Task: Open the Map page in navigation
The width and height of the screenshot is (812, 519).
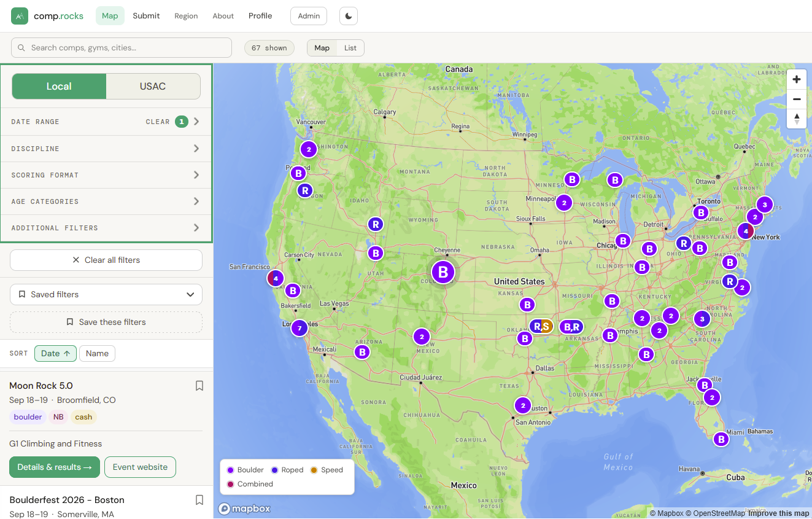Action: (x=110, y=16)
